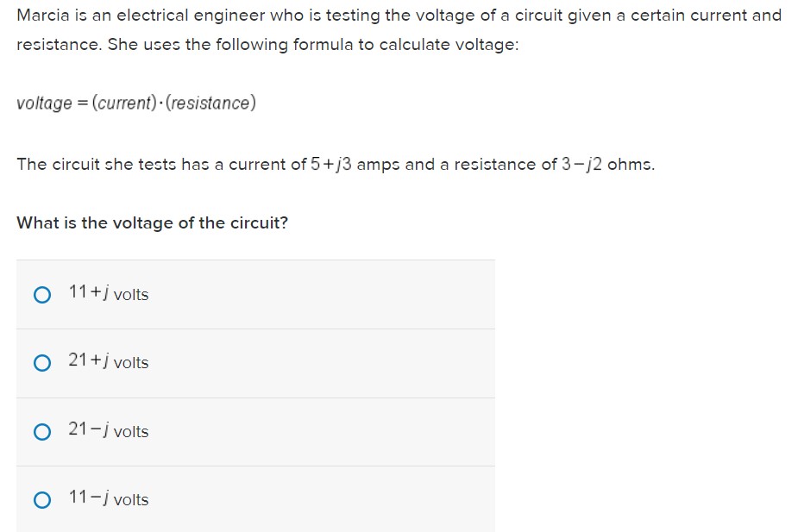Select the radio button for 11−j volts
Viewport: 804px width, 532px height.
[x=41, y=499]
